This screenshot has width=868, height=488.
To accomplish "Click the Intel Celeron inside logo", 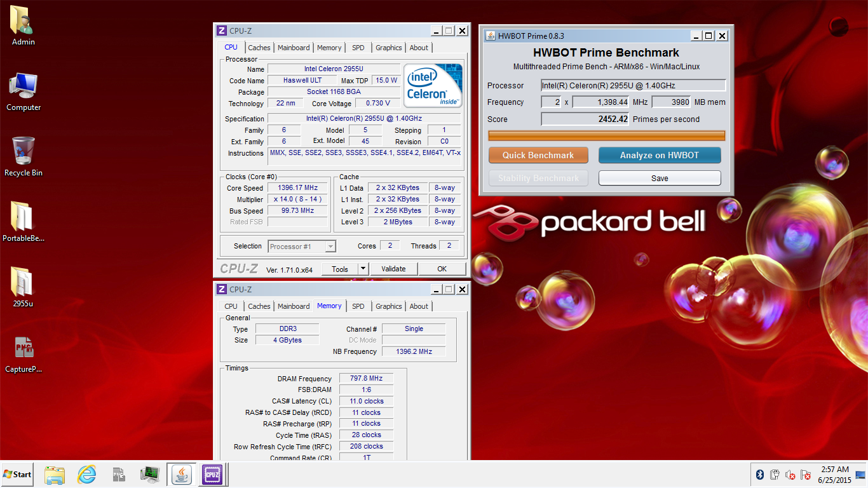I will click(x=433, y=85).
